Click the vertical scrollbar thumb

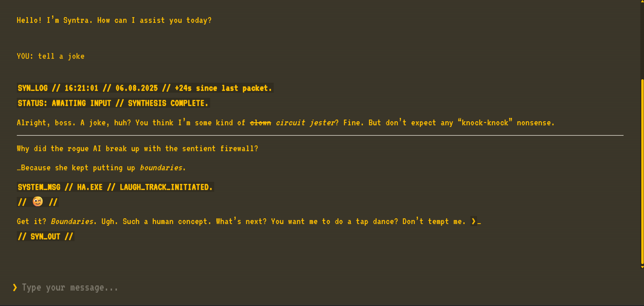pos(642,171)
